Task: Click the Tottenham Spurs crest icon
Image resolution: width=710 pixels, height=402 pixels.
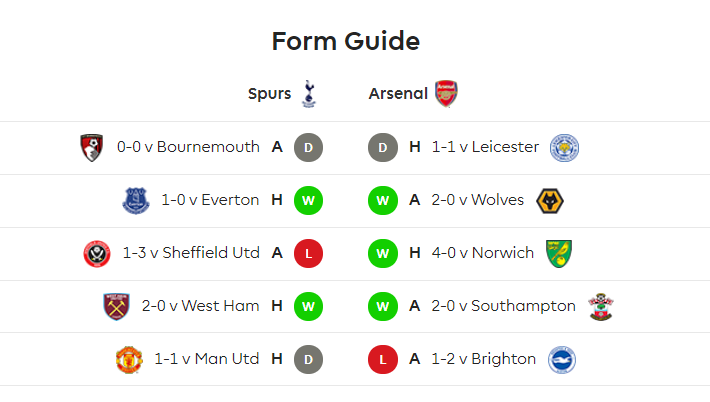Action: coord(309,94)
